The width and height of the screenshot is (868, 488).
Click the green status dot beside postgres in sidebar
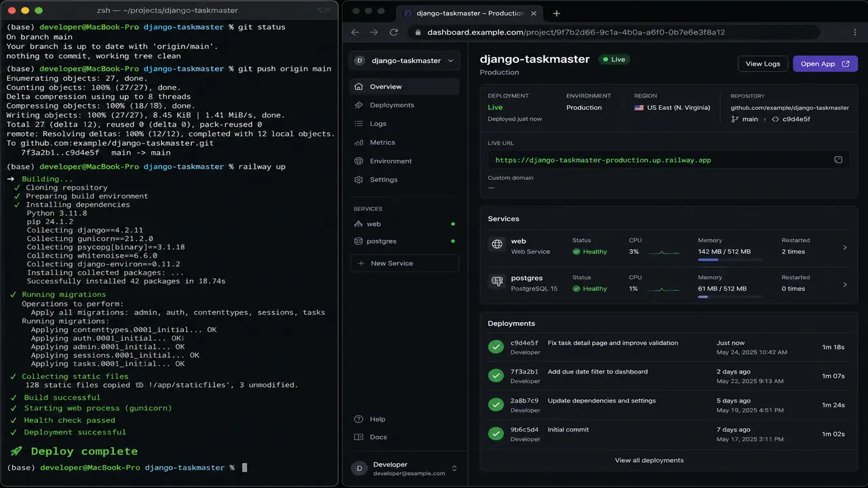point(453,241)
